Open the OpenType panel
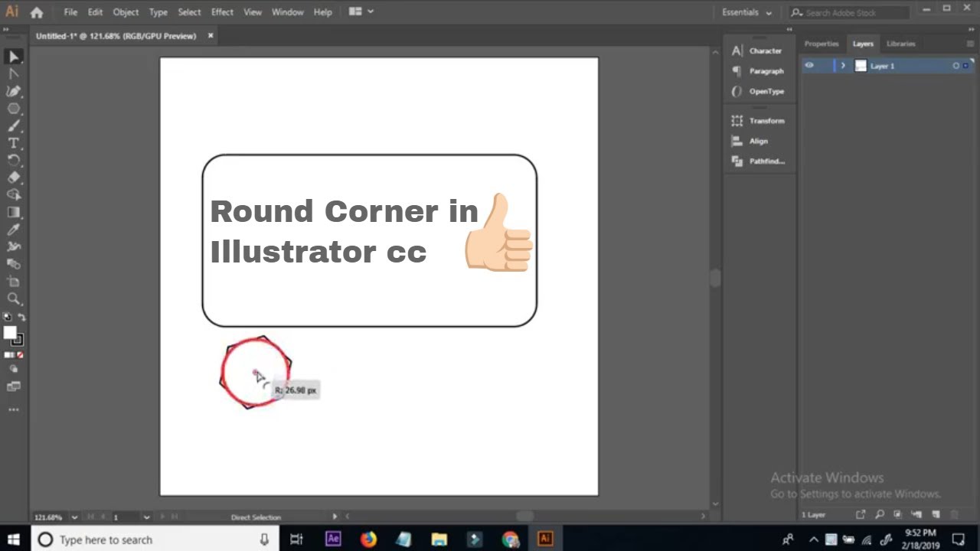 pos(758,91)
